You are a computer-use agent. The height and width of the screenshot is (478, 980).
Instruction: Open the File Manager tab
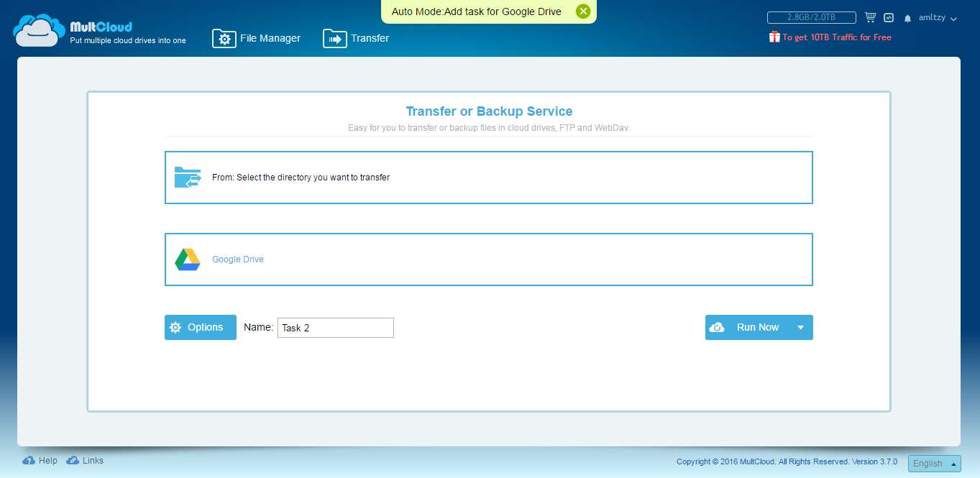pyautogui.click(x=257, y=38)
